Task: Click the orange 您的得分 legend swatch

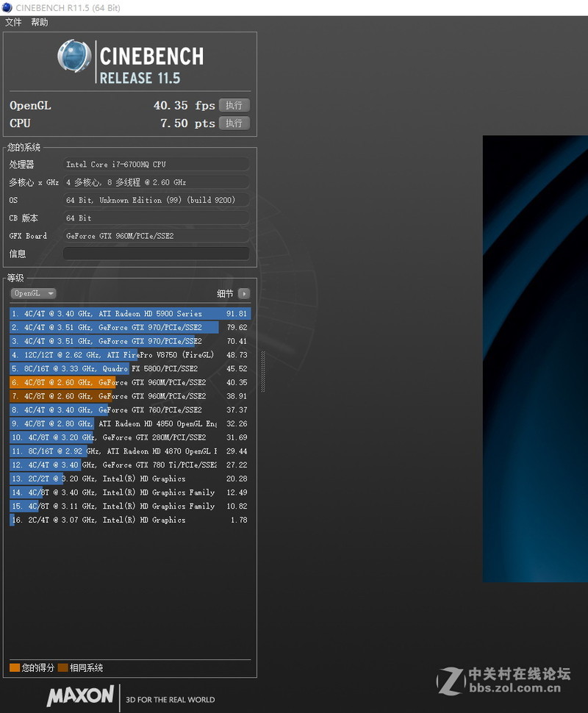Action: (x=15, y=668)
